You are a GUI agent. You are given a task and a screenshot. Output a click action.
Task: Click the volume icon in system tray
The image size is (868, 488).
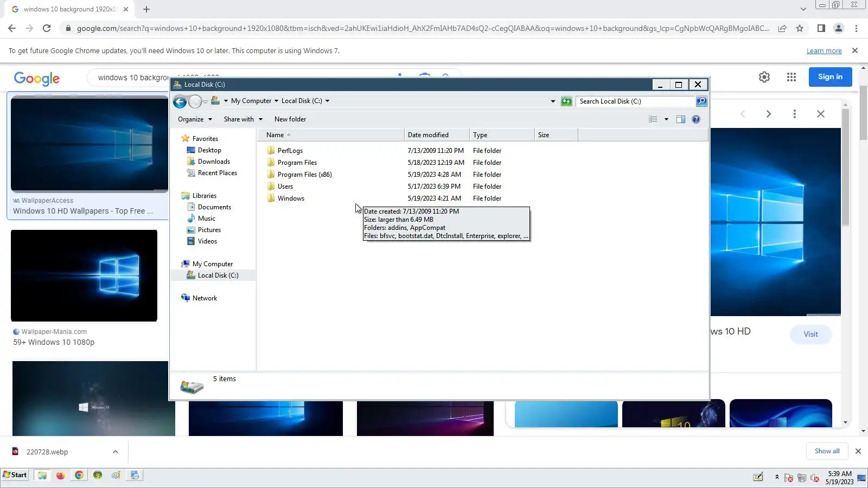(x=814, y=478)
